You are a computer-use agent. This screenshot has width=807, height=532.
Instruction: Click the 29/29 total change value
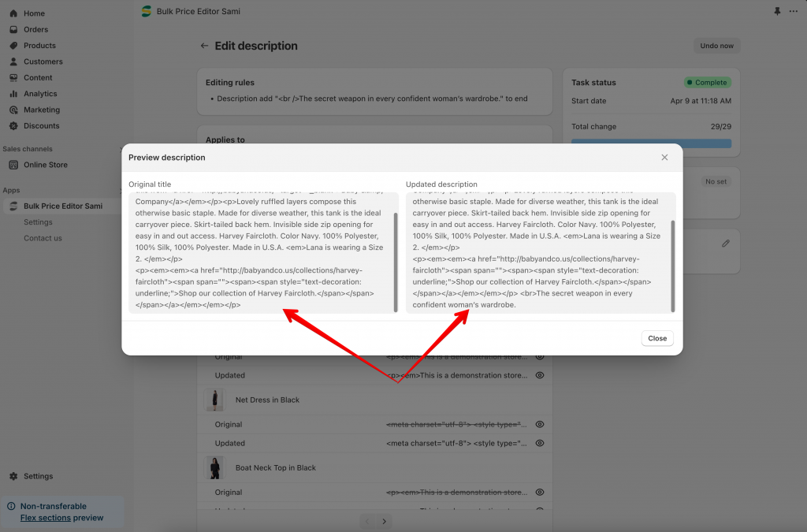pyautogui.click(x=720, y=127)
